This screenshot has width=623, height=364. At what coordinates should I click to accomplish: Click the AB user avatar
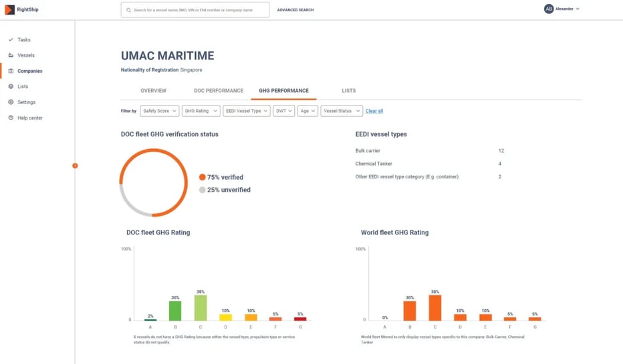549,9
